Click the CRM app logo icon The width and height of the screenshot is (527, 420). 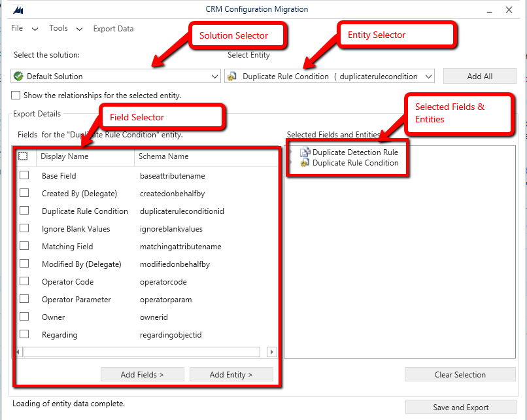(x=18, y=10)
